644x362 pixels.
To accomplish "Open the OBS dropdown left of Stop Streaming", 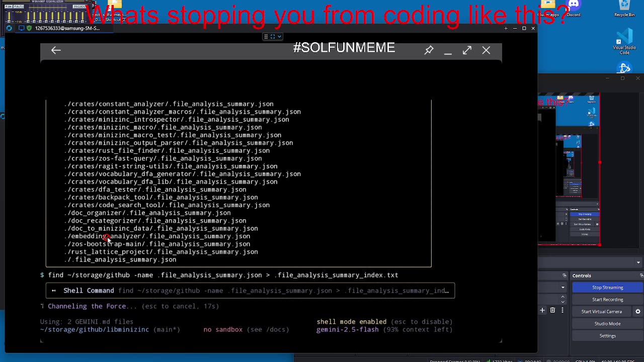I will coord(562,288).
